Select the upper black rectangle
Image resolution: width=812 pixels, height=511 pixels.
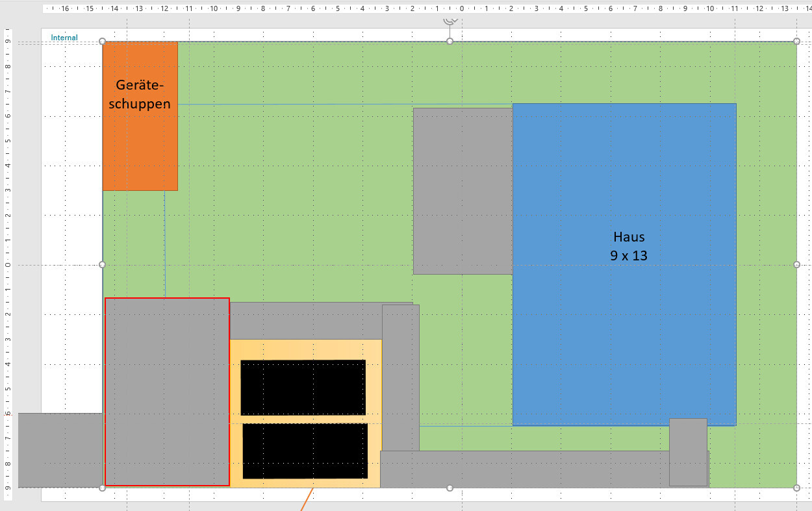pos(303,388)
